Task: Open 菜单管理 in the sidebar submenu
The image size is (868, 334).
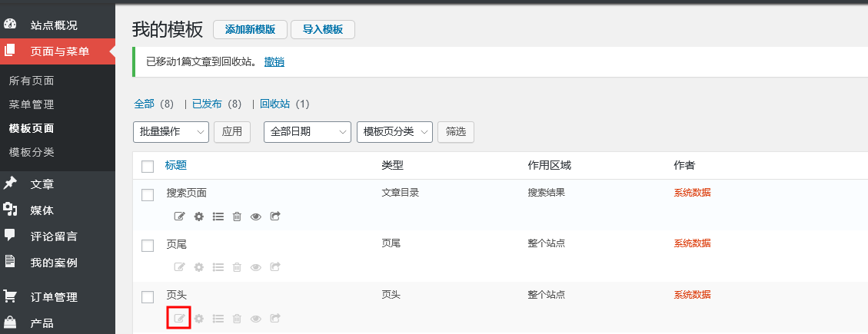Action: 31,104
